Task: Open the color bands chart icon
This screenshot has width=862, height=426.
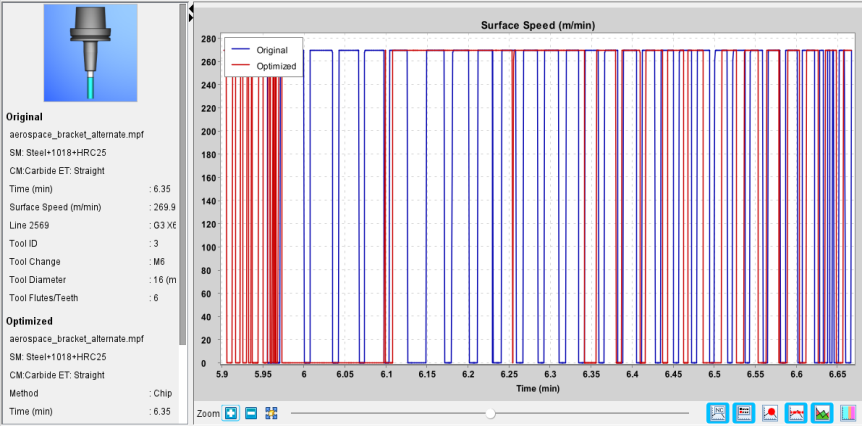Action: coord(848,412)
